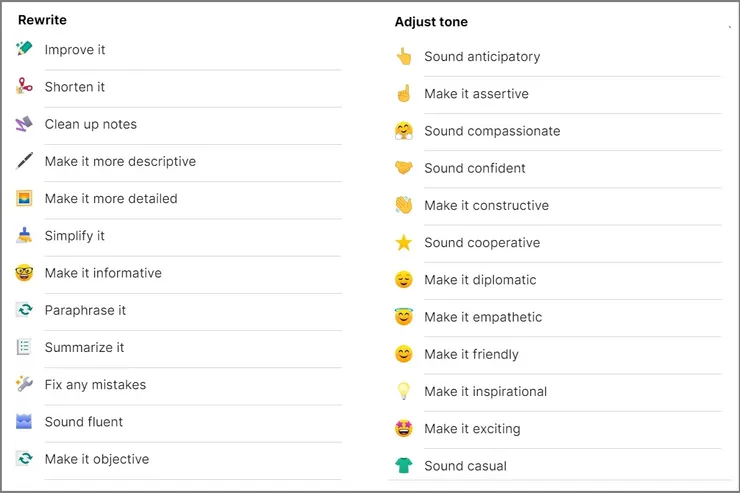Select the Sound fluent option
This screenshot has height=493, width=740.
[x=84, y=422]
